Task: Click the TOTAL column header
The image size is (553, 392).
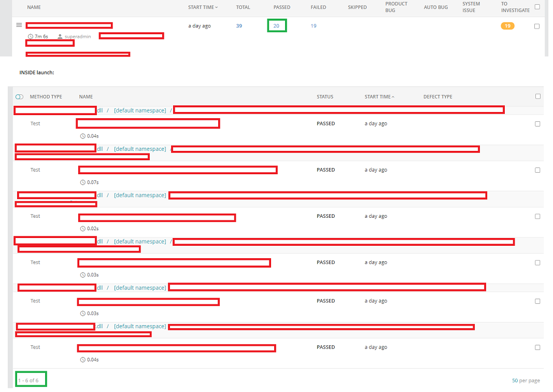Action: (x=243, y=7)
